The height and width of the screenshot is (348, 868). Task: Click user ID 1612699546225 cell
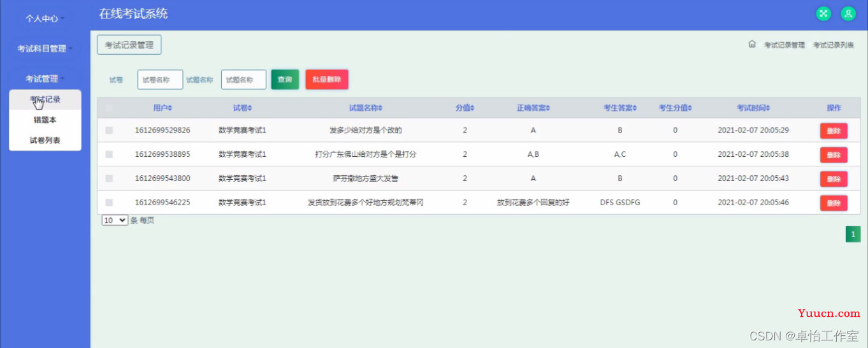[x=163, y=203]
